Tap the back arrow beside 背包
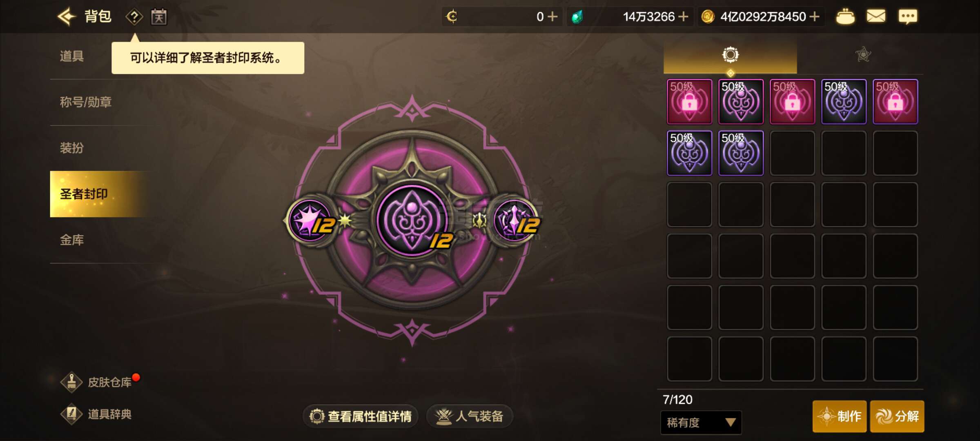The image size is (980, 441). click(66, 16)
